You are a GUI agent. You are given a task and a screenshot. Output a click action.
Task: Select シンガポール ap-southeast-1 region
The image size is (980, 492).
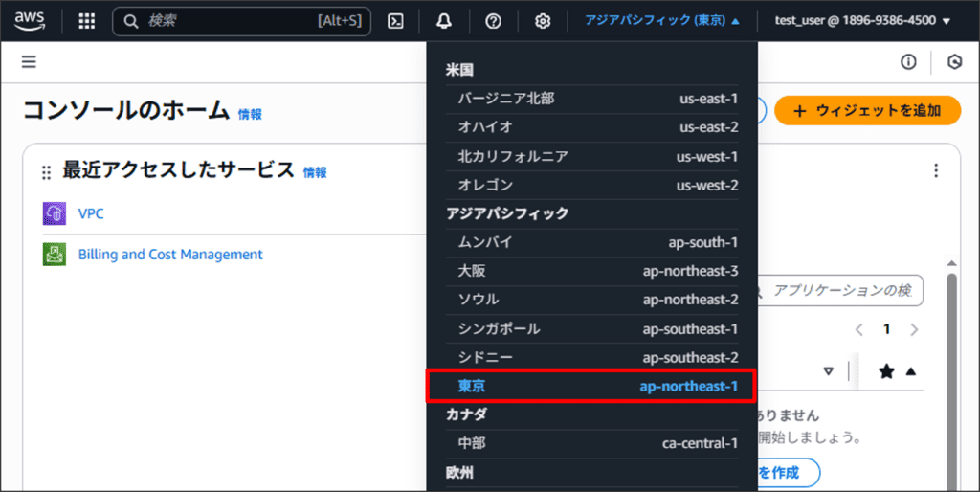click(x=591, y=329)
